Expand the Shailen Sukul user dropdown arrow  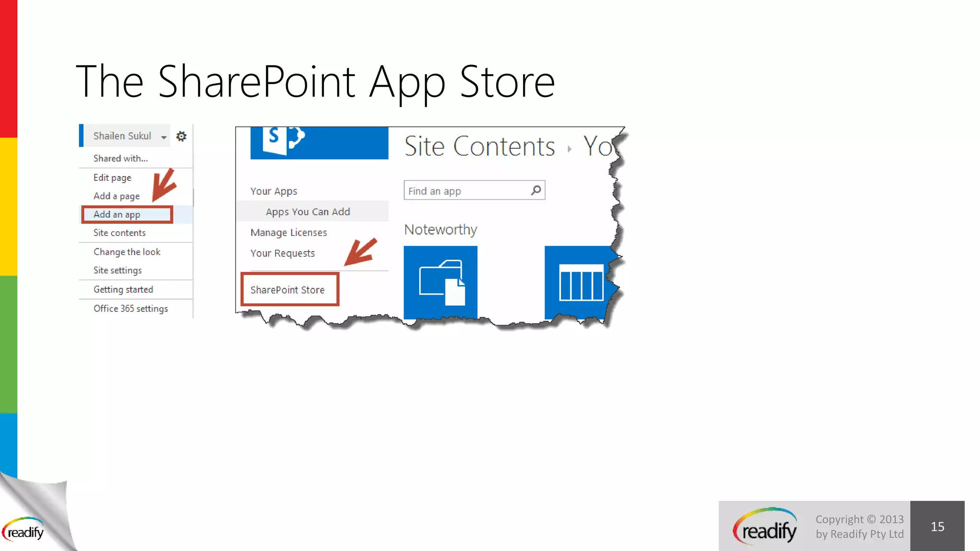tap(164, 137)
